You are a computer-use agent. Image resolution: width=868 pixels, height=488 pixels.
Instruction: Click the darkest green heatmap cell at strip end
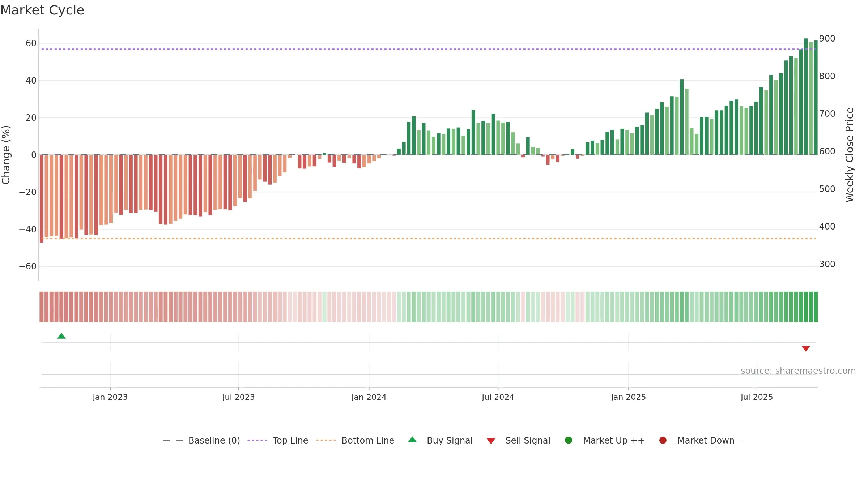point(816,307)
